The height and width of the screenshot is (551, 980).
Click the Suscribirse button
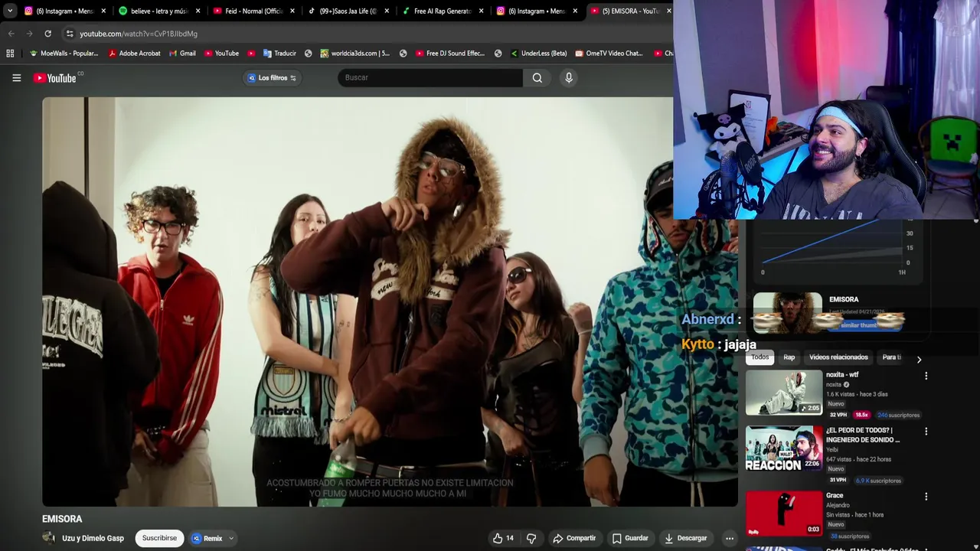click(x=159, y=538)
